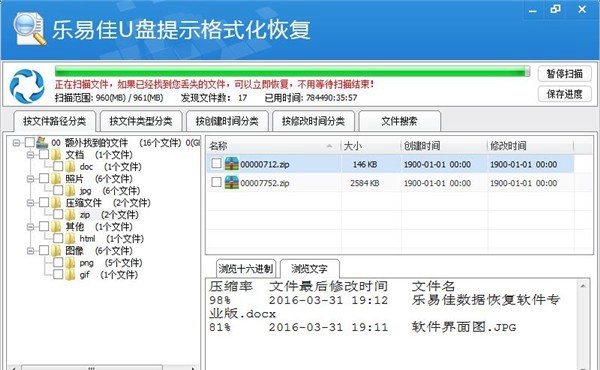The width and height of the screenshot is (600, 370).
Task: Click the doc folder icon
Action: (70, 167)
